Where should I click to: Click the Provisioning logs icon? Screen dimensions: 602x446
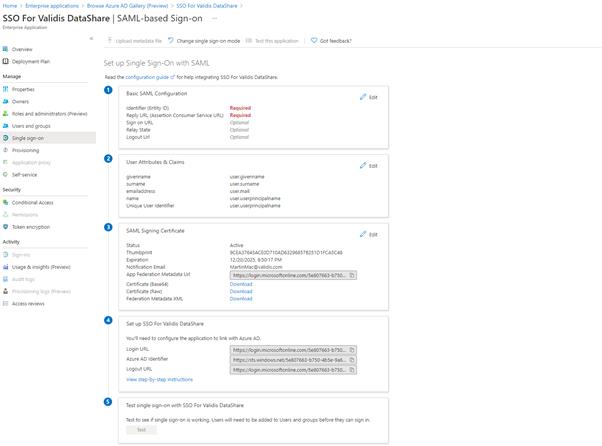[x=5, y=291]
